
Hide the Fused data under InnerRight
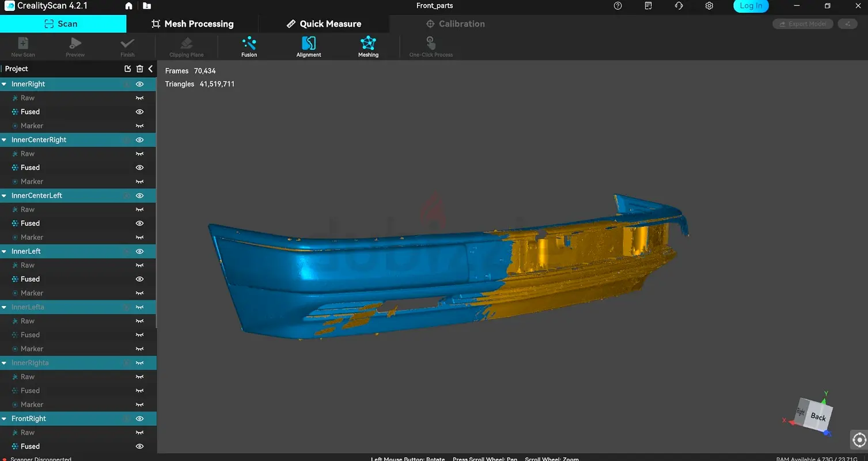point(139,112)
